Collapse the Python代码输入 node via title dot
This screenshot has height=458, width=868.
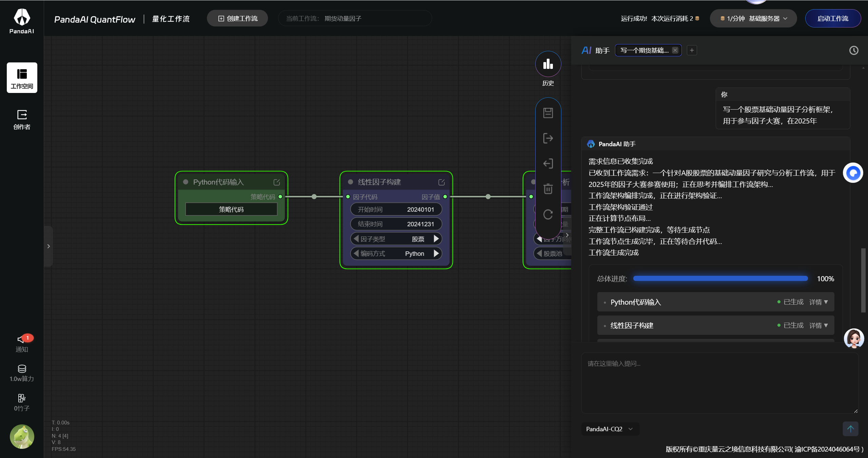point(186,182)
